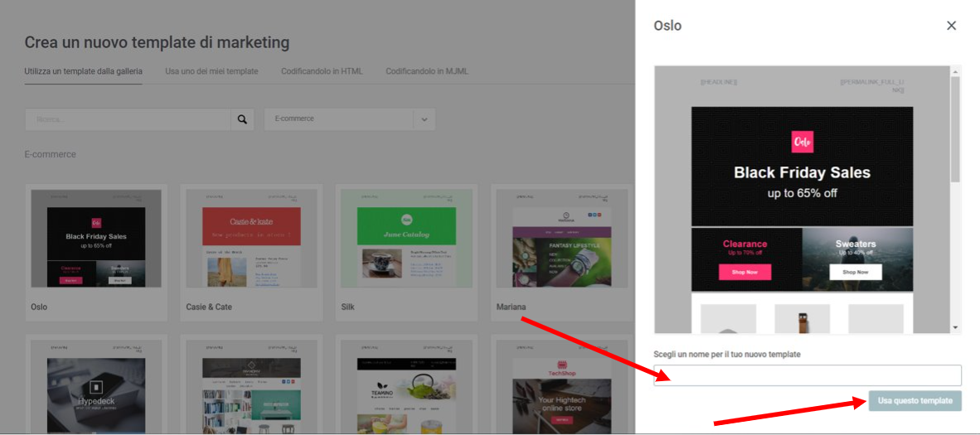Click the 'Usa questo template' button

(915, 401)
